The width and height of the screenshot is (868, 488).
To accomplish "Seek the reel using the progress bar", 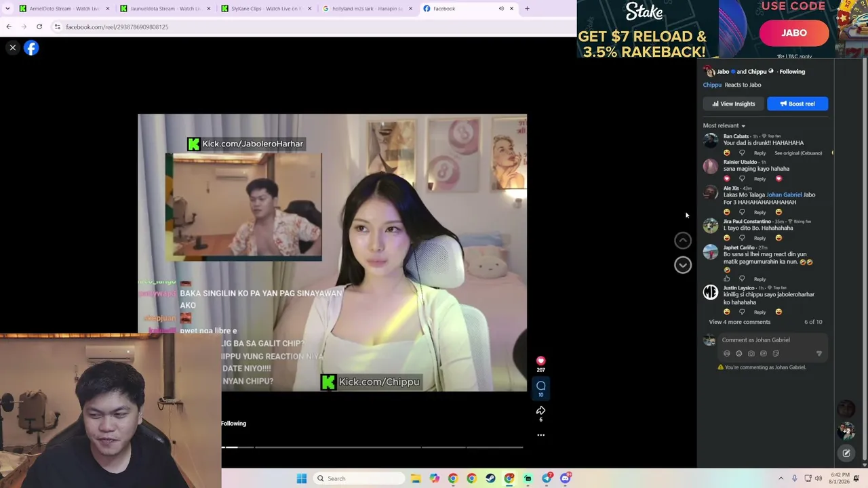I will point(372,447).
